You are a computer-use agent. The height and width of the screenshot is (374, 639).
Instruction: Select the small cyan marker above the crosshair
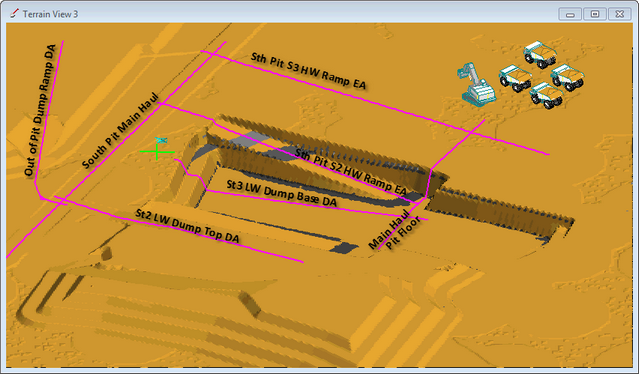[161, 140]
